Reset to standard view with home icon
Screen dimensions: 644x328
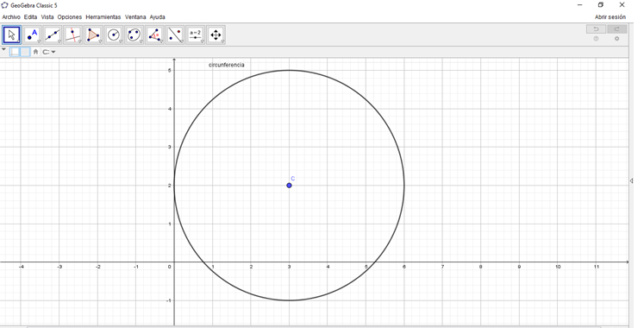(x=35, y=52)
